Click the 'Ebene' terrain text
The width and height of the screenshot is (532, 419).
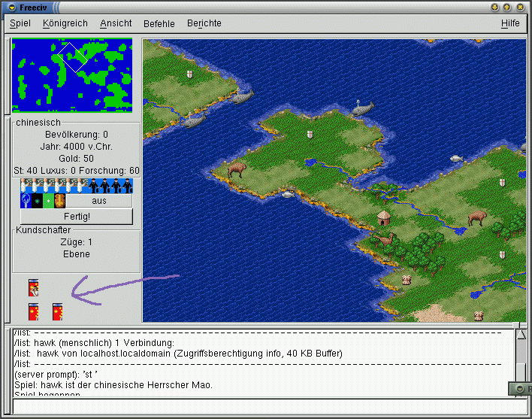pos(77,254)
